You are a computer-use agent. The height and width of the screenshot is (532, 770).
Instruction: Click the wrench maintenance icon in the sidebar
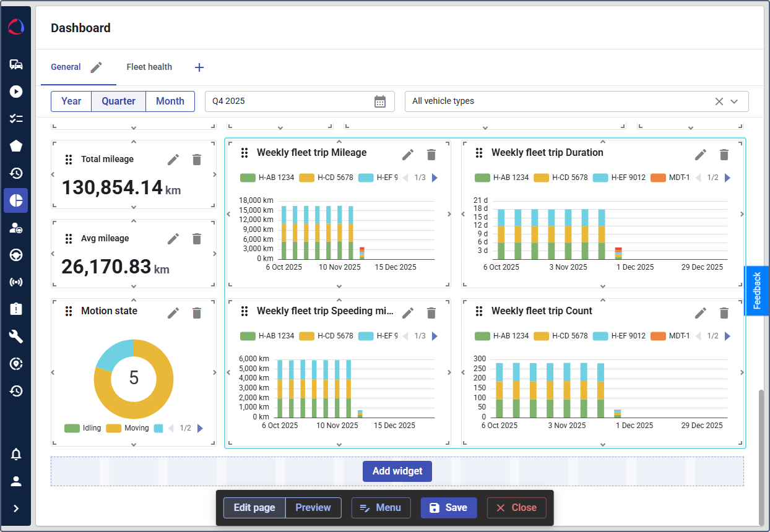[x=16, y=336]
